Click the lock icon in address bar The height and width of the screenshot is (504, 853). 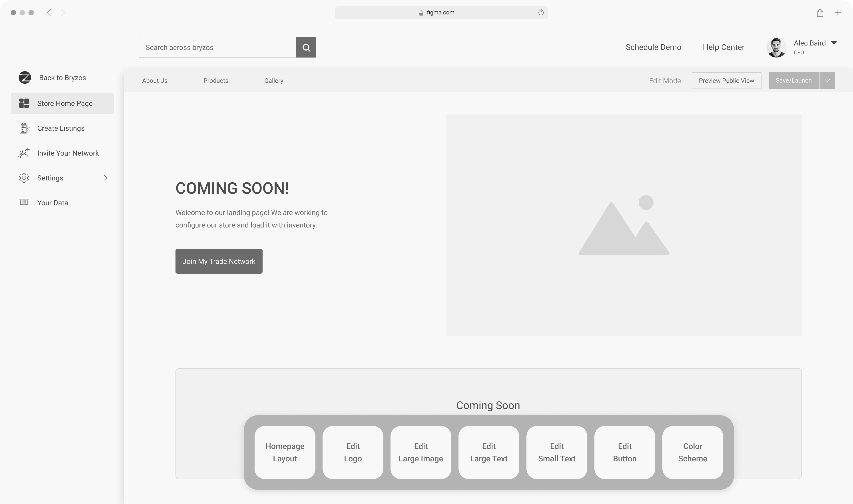421,13
